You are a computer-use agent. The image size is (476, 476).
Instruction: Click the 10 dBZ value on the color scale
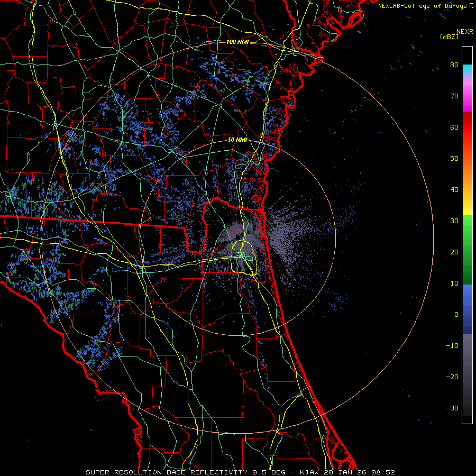click(454, 283)
